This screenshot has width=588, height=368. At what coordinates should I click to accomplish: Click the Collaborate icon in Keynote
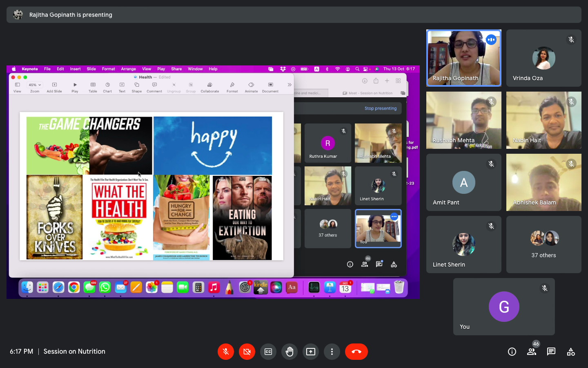pyautogui.click(x=209, y=87)
